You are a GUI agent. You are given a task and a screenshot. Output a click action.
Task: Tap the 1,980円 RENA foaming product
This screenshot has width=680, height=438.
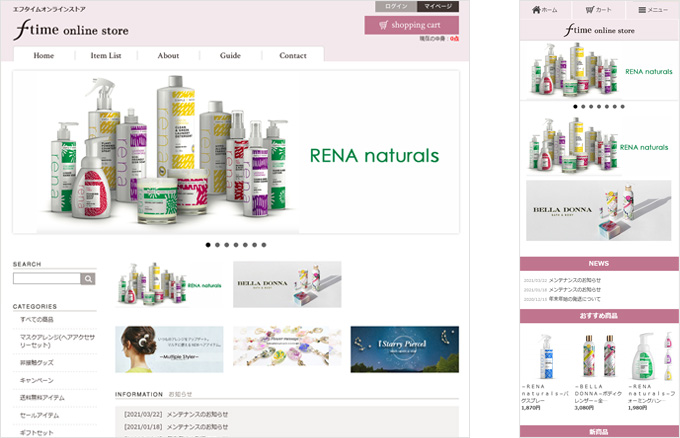651,372
